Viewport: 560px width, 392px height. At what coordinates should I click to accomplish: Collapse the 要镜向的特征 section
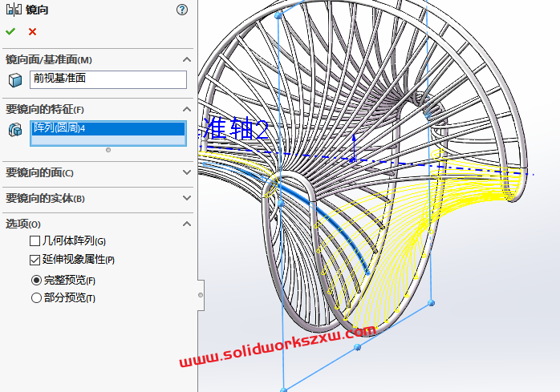tap(187, 109)
